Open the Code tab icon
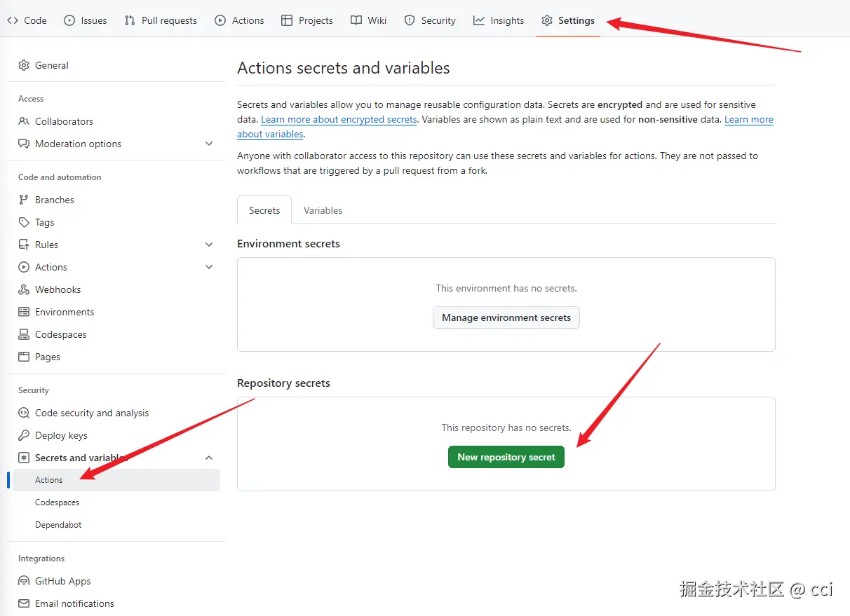 (13, 20)
